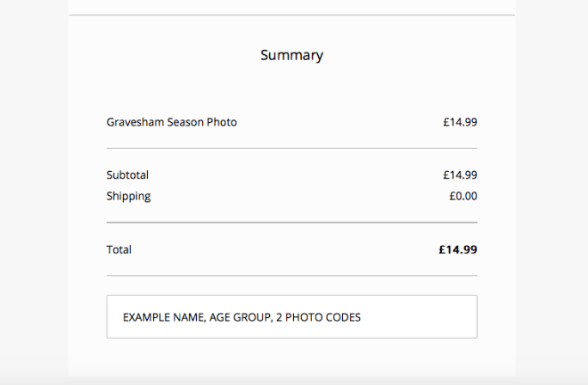Click the Shipping cost £0.00
Viewport: 588px width, 385px height.
pyautogui.click(x=462, y=196)
